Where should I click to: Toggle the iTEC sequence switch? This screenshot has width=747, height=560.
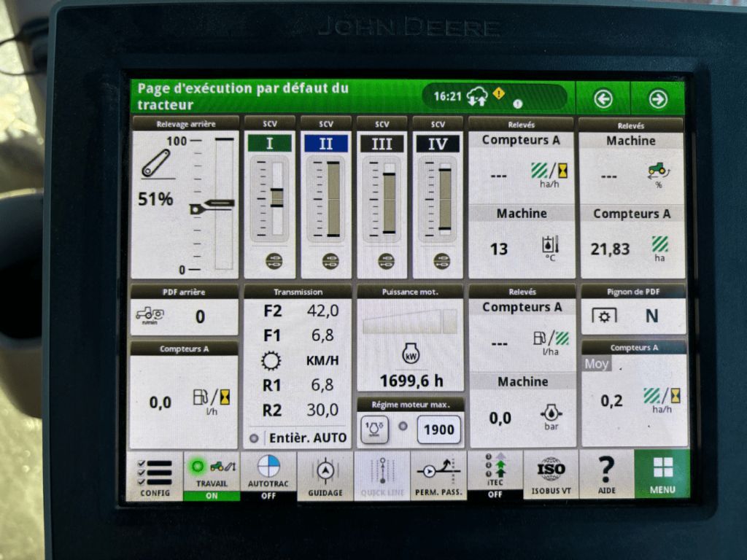pos(495,475)
